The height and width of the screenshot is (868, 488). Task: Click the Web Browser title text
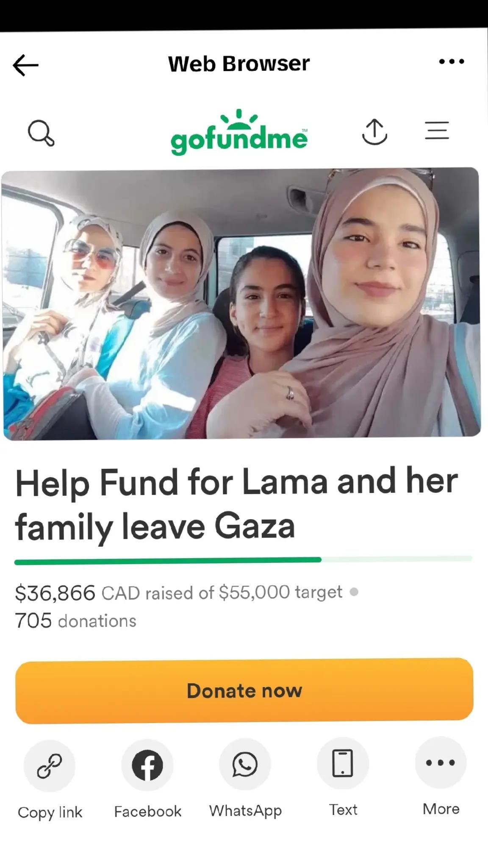pyautogui.click(x=239, y=64)
